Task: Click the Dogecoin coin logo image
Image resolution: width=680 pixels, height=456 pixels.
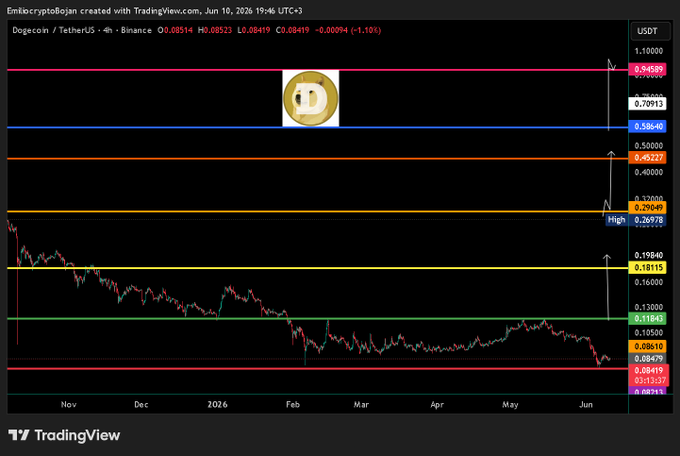Action: [311, 98]
